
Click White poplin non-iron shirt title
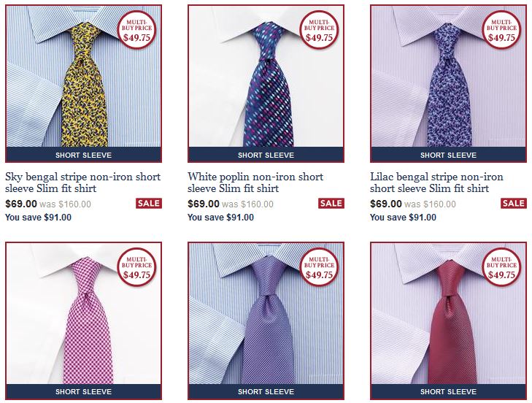[x=255, y=183]
